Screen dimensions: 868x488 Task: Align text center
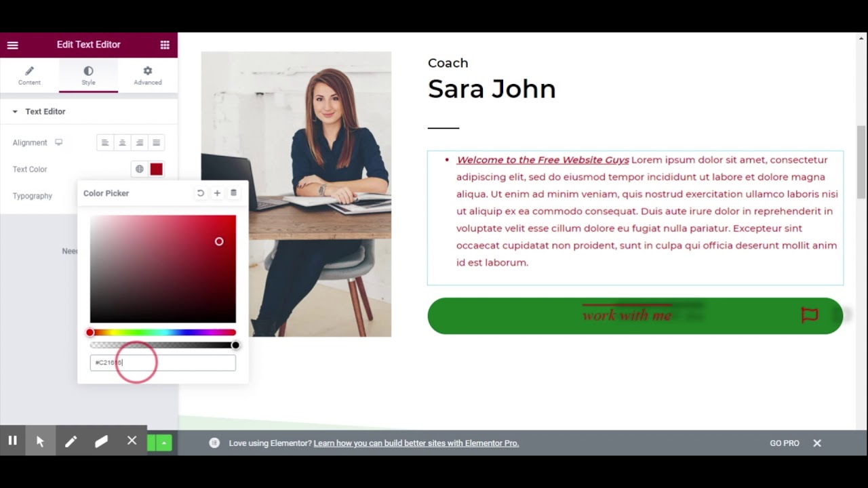tap(122, 142)
